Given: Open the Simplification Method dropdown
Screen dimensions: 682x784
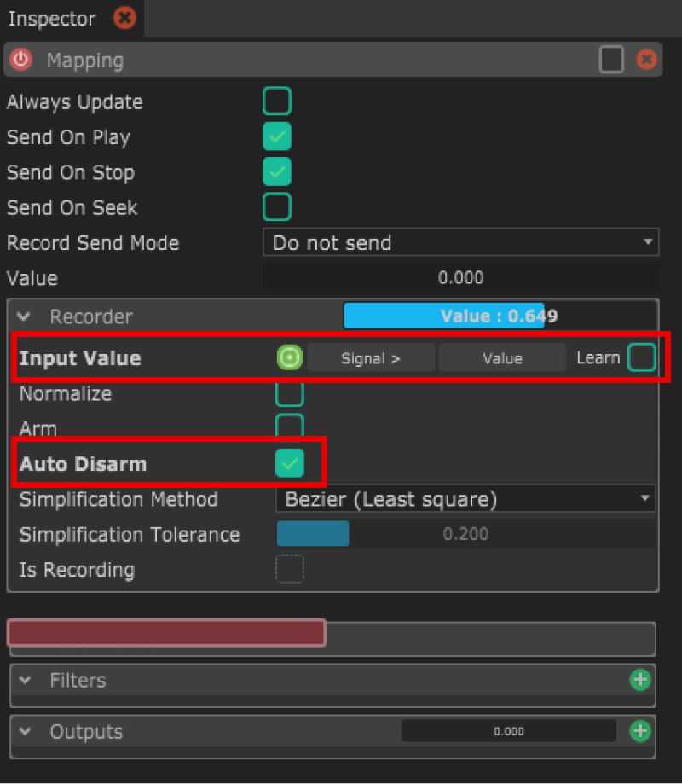Looking at the screenshot, I should click(x=465, y=499).
